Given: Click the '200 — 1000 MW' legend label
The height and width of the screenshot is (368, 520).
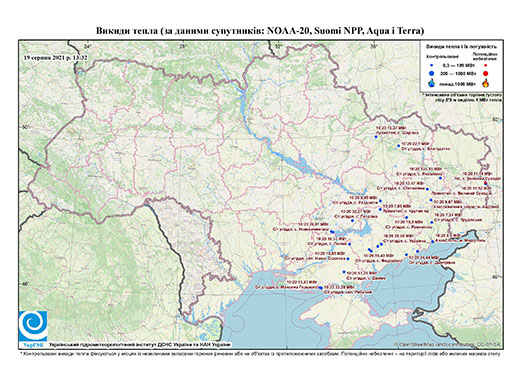Looking at the screenshot, I should click(459, 73).
